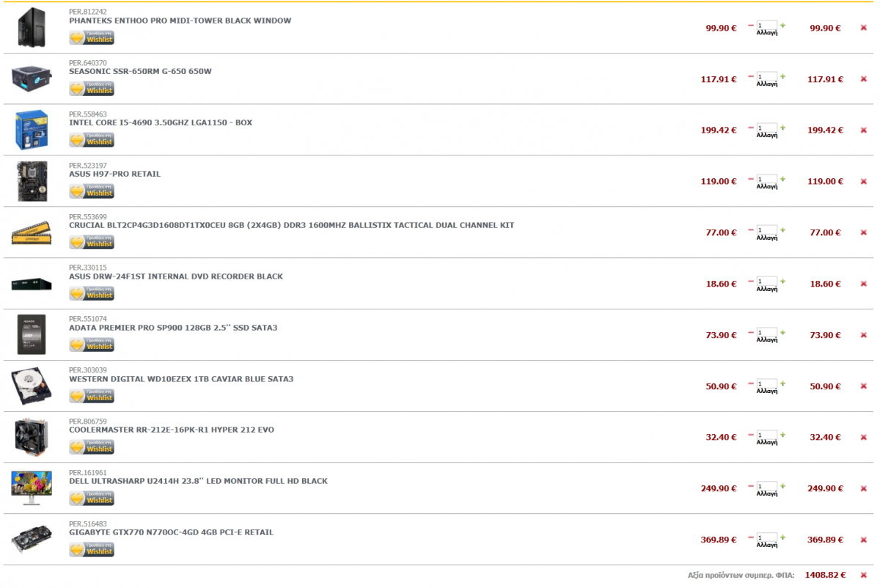
Task: Remove ASUS DVD recorder from cart
Action: click(863, 284)
